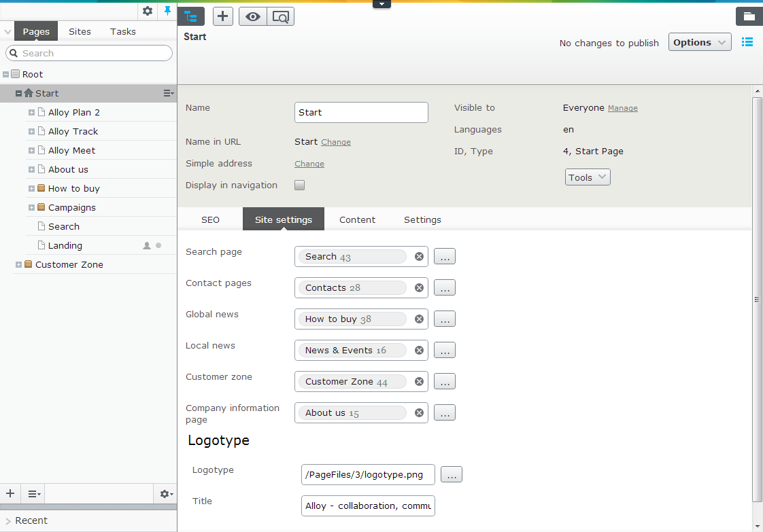Expand the About us node
Image resolution: width=763 pixels, height=532 pixels.
[x=32, y=169]
